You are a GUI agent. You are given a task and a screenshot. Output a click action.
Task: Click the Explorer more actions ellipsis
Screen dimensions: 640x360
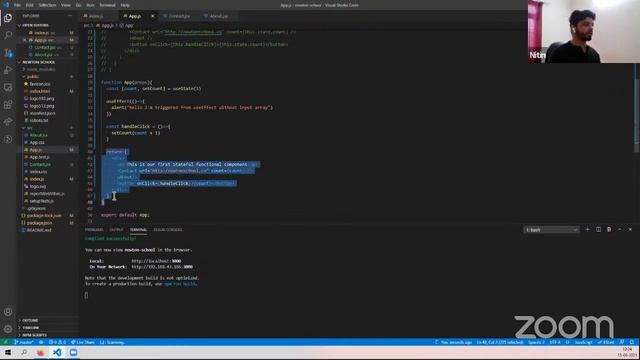click(x=70, y=16)
